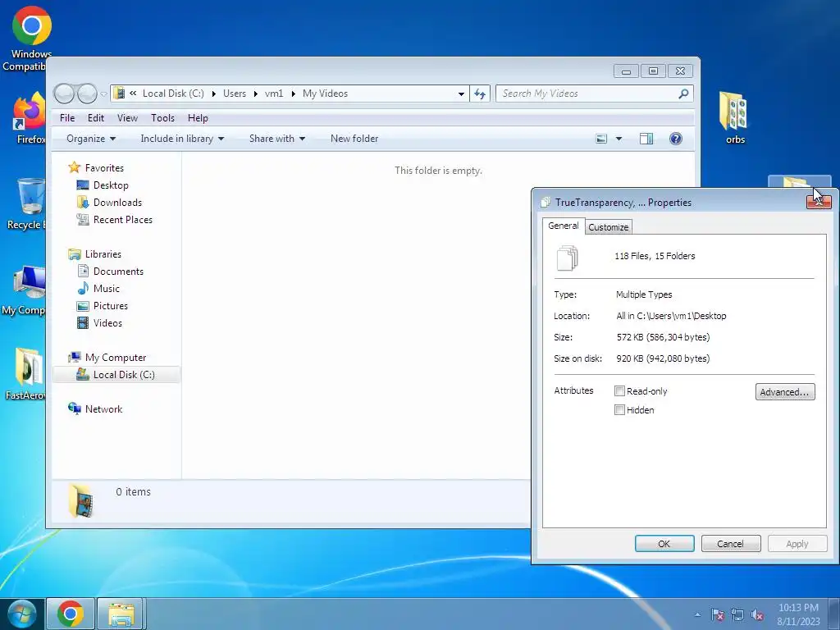Expand breadcrumb arrow after vm1

293,94
